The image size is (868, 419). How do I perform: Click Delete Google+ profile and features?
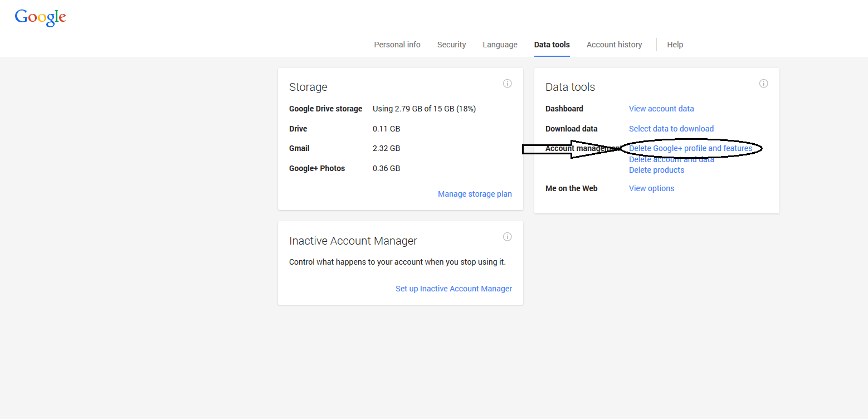(691, 148)
